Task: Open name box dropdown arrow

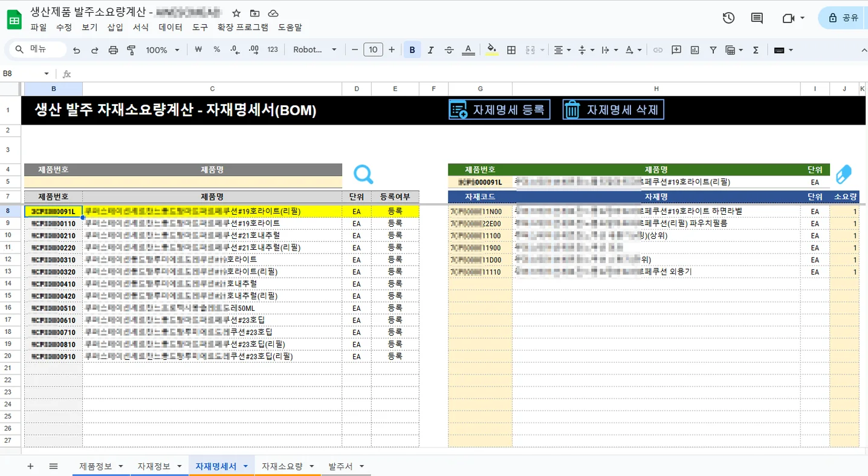Action: 47,74
